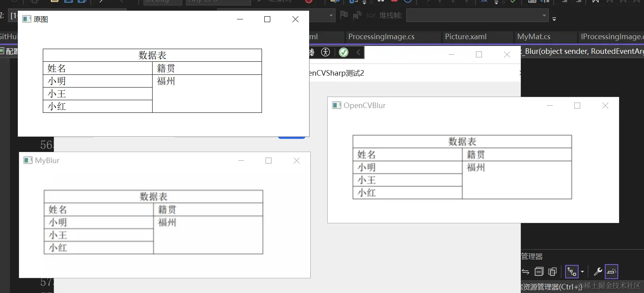Close the OpenCVBlur window

(605, 105)
